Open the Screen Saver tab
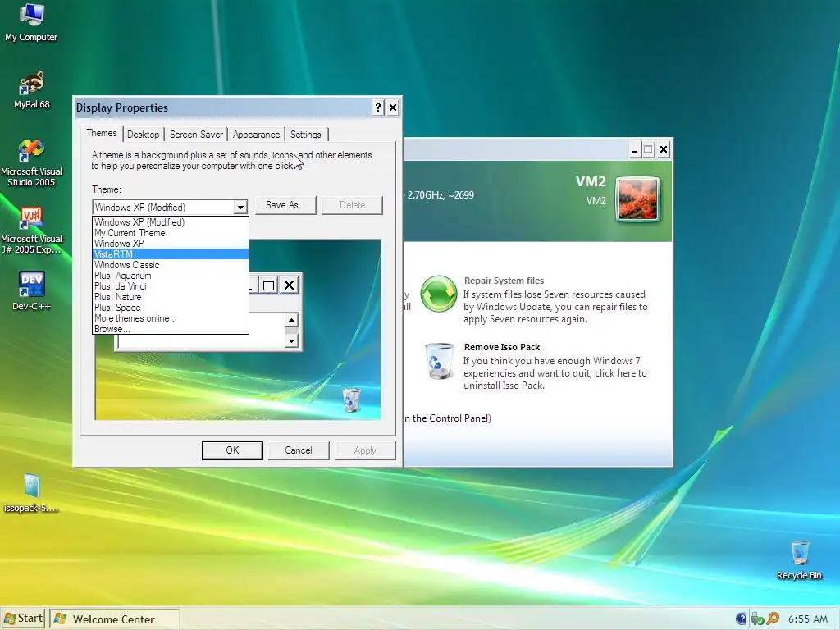840x630 pixels. coord(196,135)
